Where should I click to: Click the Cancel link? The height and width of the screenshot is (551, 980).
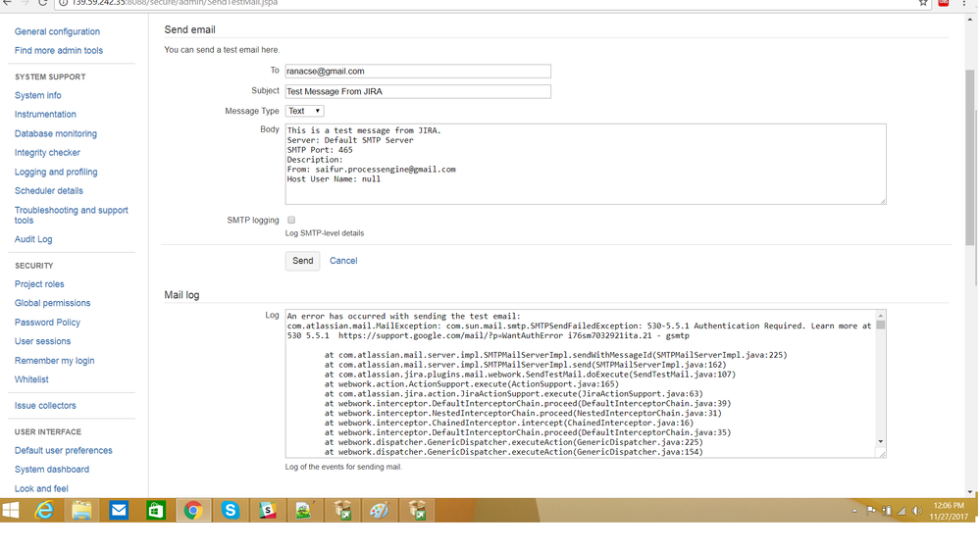coord(343,261)
